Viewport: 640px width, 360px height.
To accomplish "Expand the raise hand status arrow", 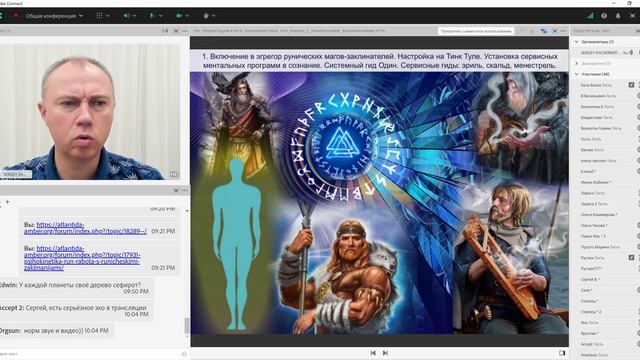I will tap(214, 16).
